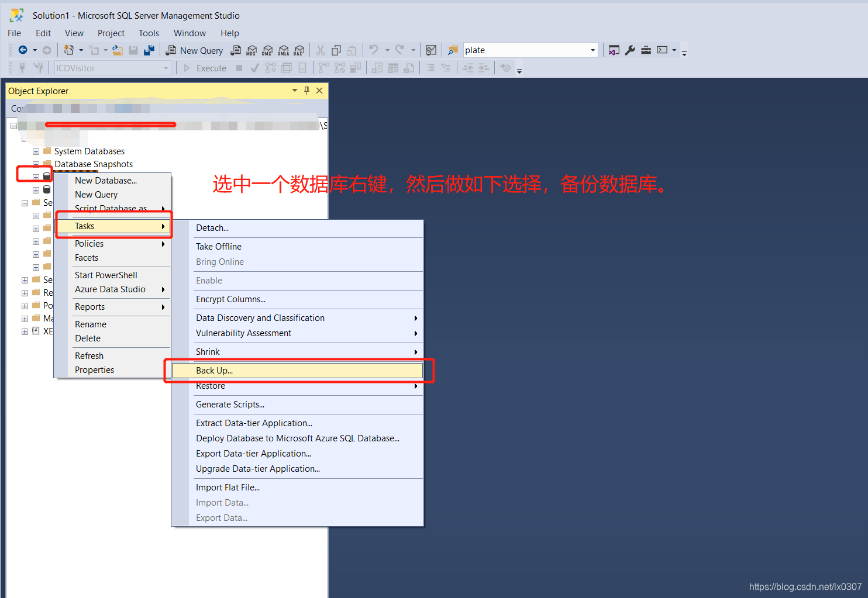
Task: Choose Encrypt Columns...
Action: (297, 299)
